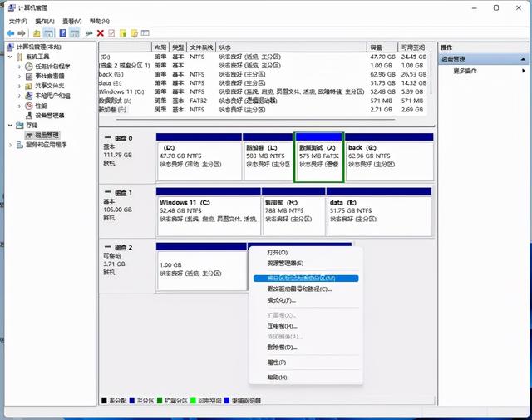The width and height of the screenshot is (532, 420).
Task: Click the 本地用户和组 users icon
Action: (x=29, y=96)
